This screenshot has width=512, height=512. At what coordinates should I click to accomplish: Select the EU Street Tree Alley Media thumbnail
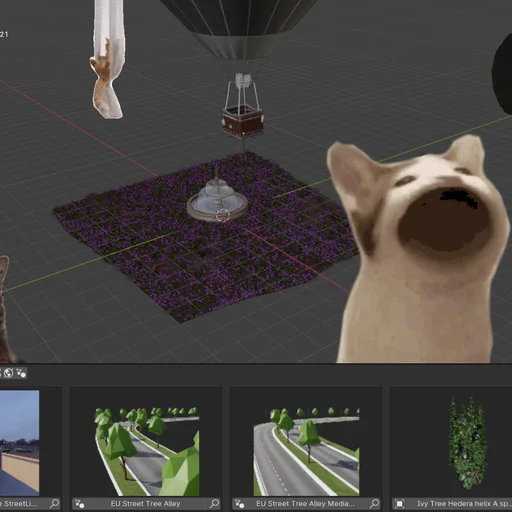[x=306, y=451]
